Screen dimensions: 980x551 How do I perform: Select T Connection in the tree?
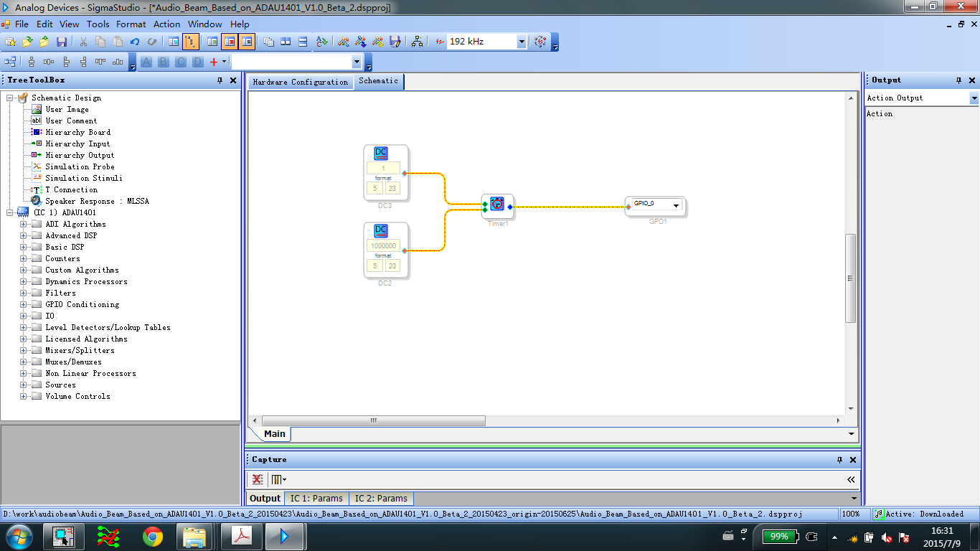(x=71, y=189)
